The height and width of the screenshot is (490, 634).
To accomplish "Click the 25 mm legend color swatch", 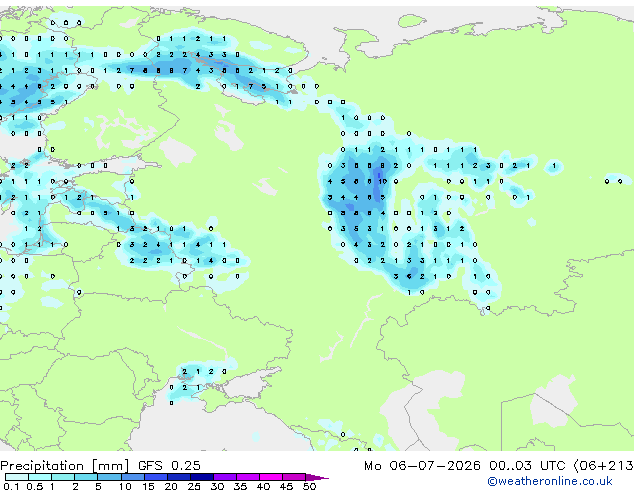I will click(x=202, y=477).
